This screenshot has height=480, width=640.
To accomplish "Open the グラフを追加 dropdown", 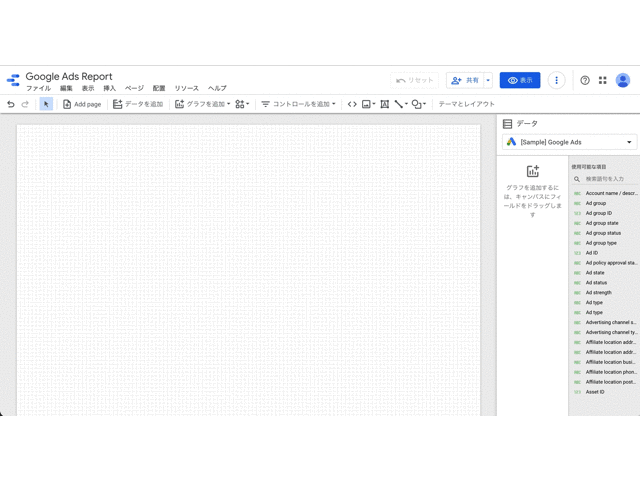I will point(202,104).
